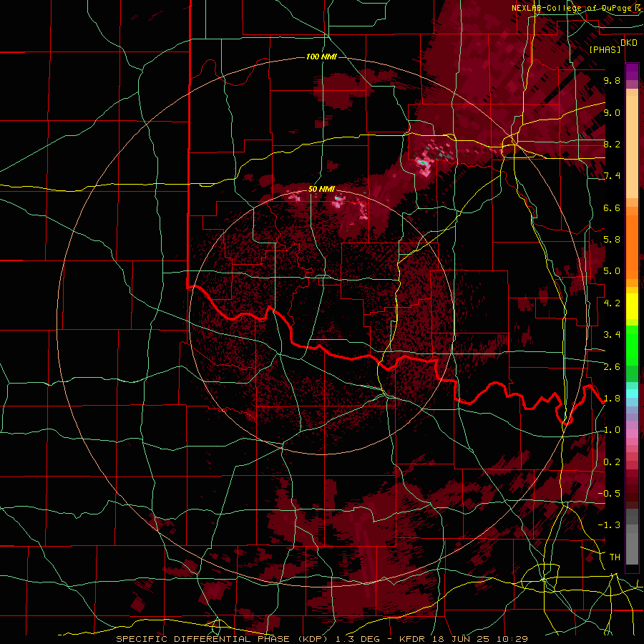The width and height of the screenshot is (644, 644).
Task: Click the 6.6 legend value
Action: coord(612,208)
